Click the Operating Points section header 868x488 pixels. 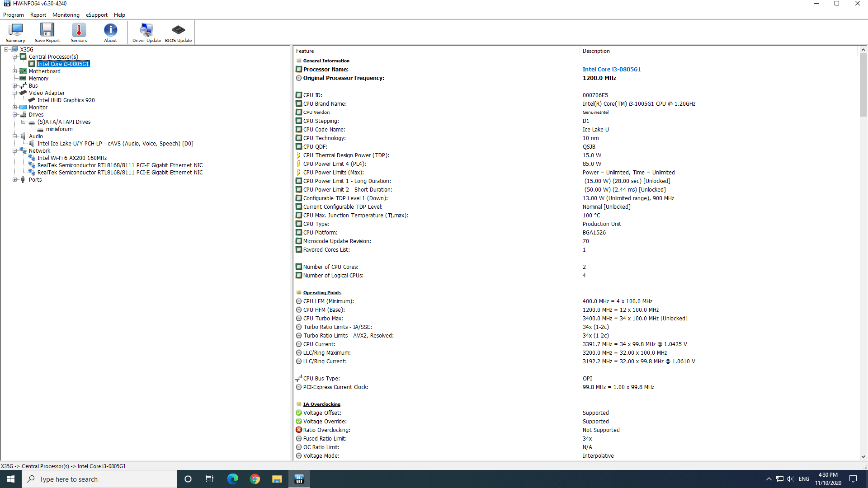tap(322, 293)
